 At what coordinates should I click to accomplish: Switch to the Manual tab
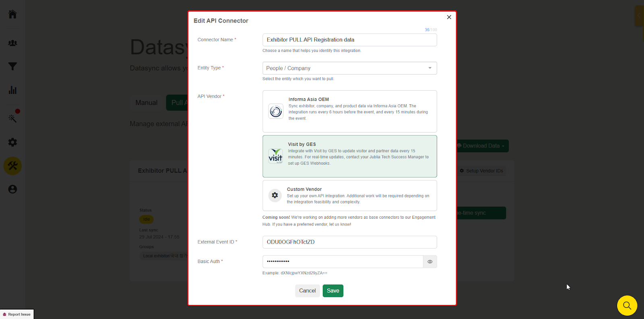147,103
